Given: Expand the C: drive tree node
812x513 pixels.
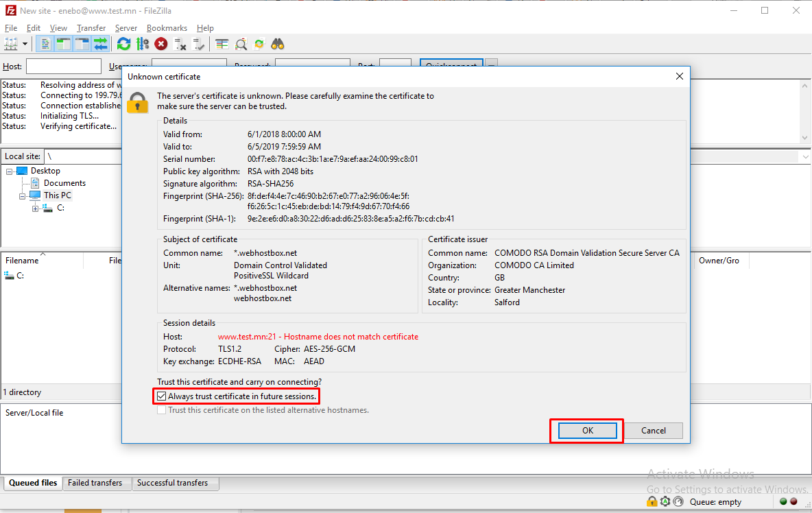Looking at the screenshot, I should 35,208.
